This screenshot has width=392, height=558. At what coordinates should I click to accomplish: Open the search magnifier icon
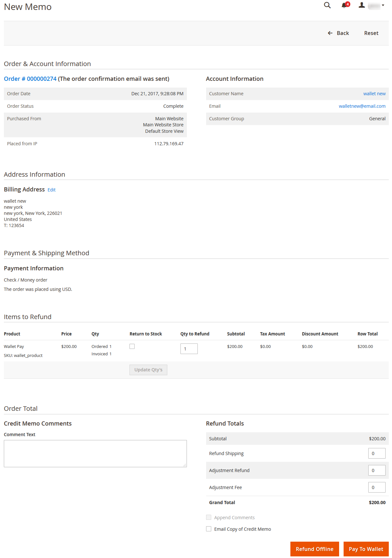[327, 5]
